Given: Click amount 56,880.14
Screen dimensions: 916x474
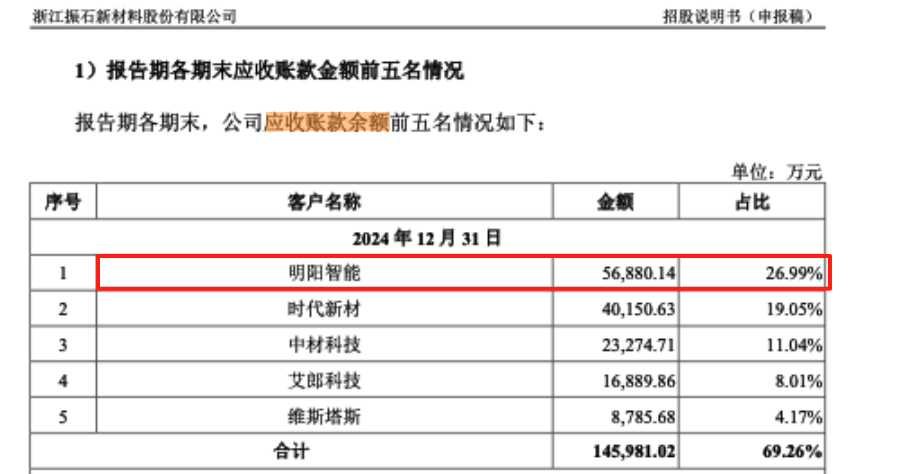Looking at the screenshot, I should 639,273.
